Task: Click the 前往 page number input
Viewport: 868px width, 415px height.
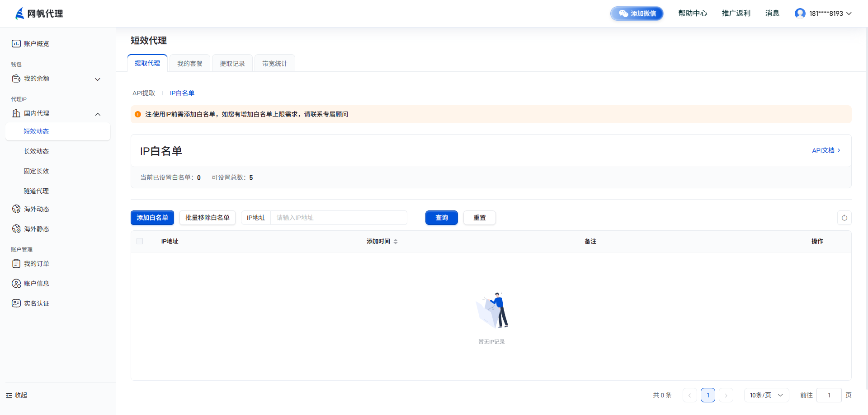Action: click(829, 395)
